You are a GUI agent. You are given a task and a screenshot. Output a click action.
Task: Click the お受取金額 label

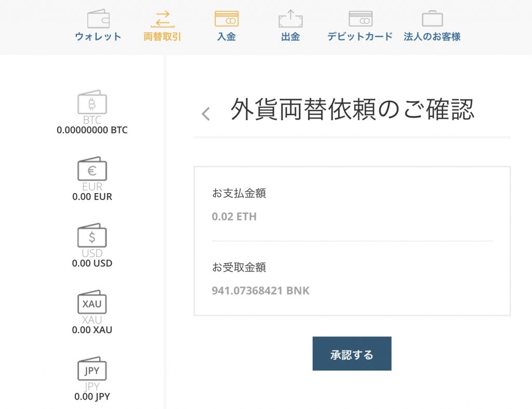click(239, 267)
